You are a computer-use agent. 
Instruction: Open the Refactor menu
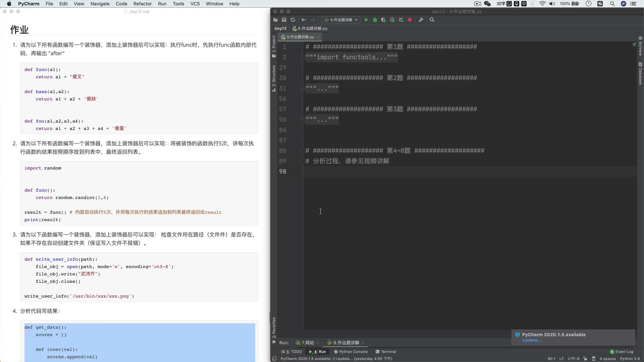pyautogui.click(x=143, y=4)
